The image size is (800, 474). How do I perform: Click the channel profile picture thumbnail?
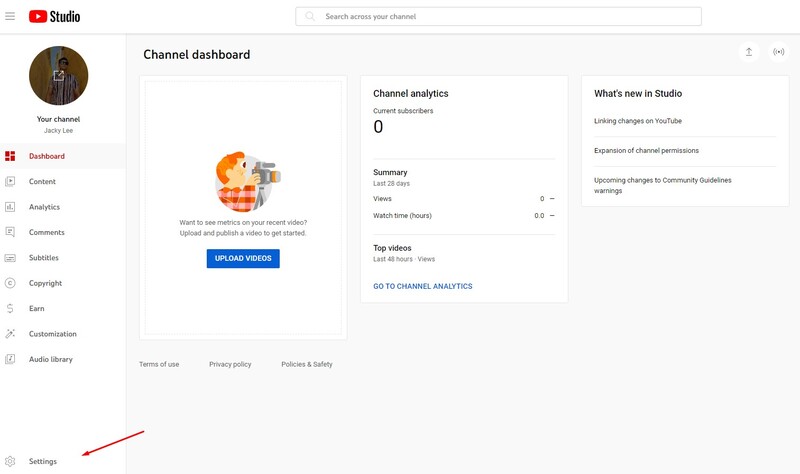click(59, 76)
